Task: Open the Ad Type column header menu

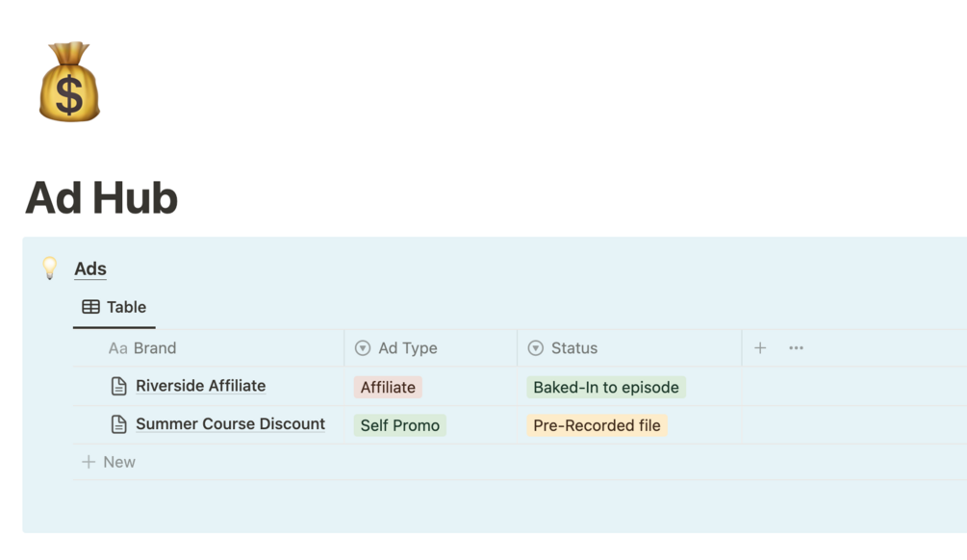Action: pos(430,348)
